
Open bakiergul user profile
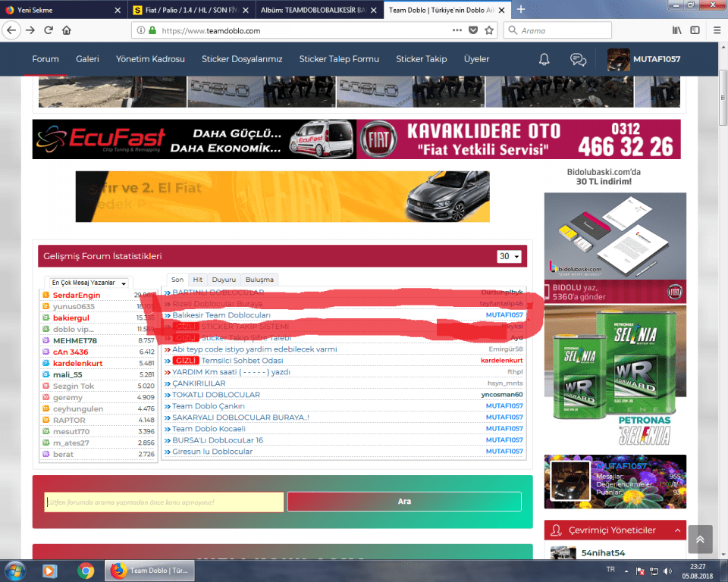coord(71,318)
